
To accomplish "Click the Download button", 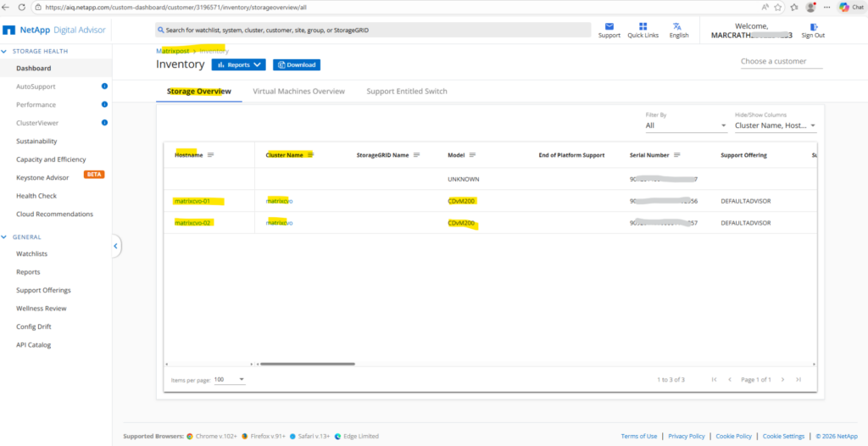I will (297, 64).
